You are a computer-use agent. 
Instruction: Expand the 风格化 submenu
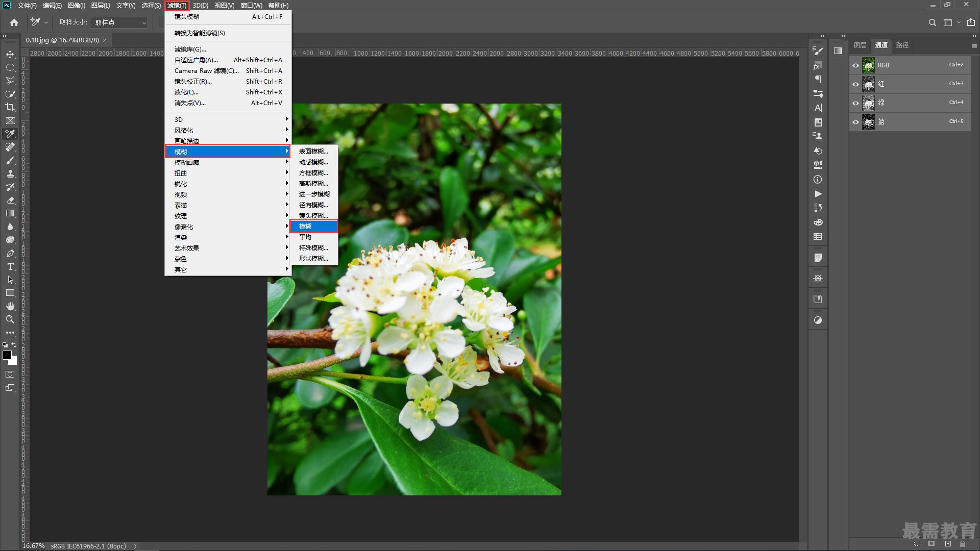pyautogui.click(x=228, y=130)
